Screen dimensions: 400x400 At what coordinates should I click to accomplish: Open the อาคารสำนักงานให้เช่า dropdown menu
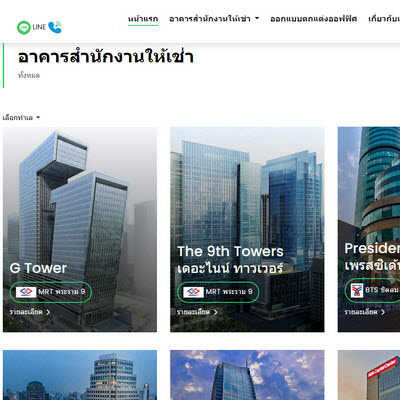[x=214, y=19]
